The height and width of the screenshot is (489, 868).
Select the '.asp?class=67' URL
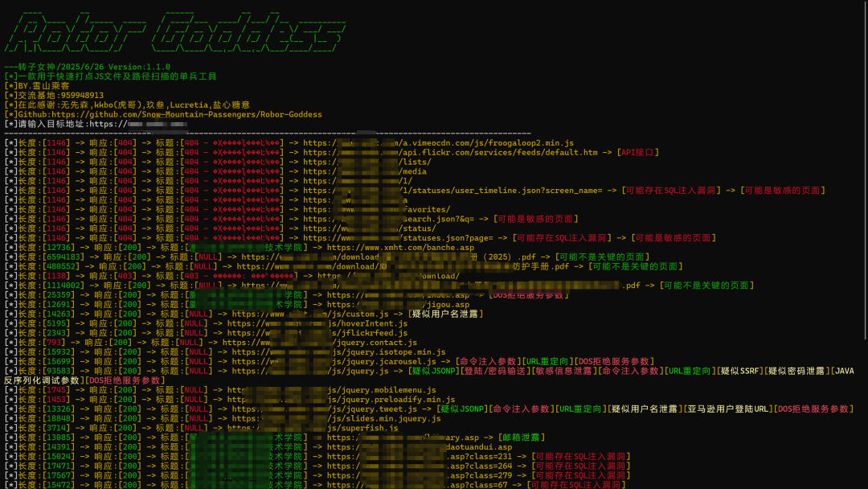point(417,484)
